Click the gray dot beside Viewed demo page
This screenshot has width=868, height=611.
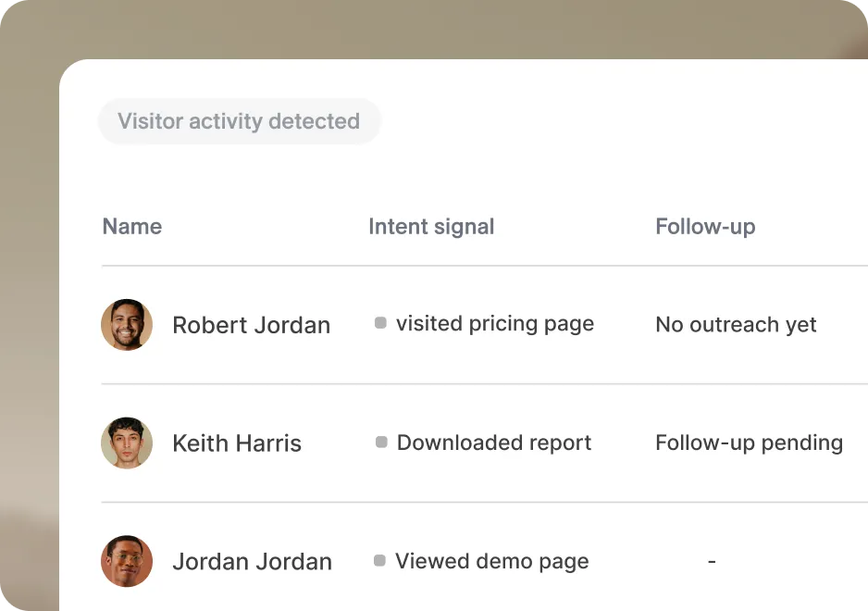[x=379, y=561]
